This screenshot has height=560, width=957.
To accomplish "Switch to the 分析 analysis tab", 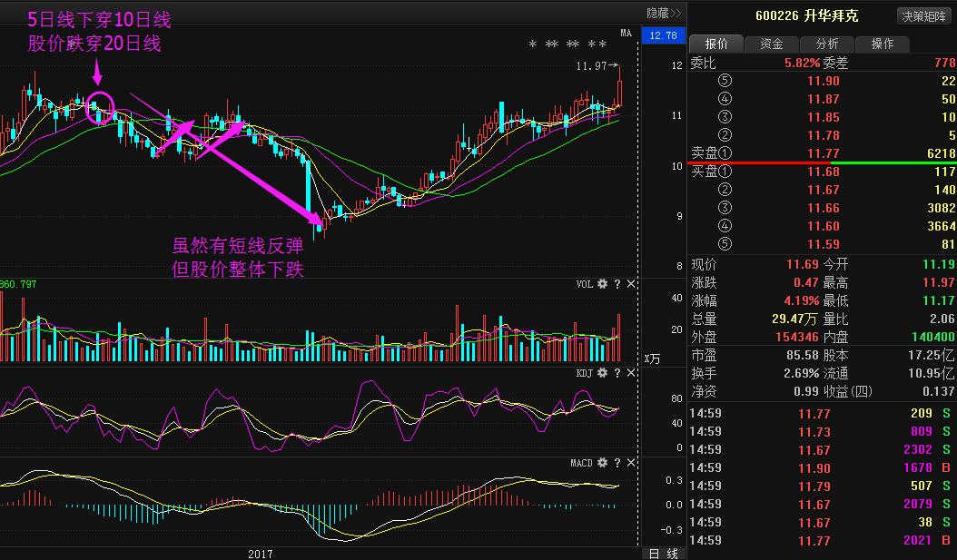I will pos(825,43).
